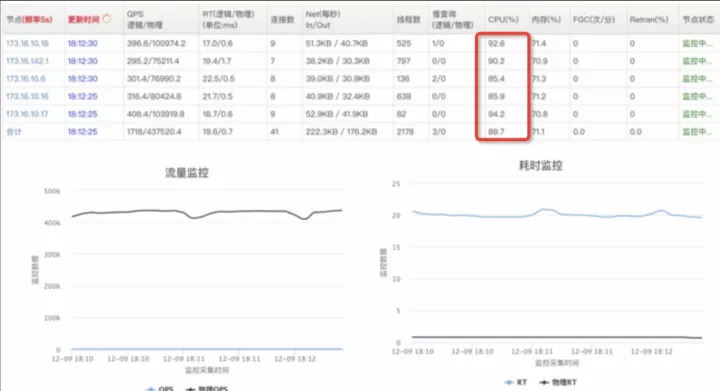Viewport: 720px width, 391px height.
Task: Open node 173.16.142.1 details
Action: [27, 61]
